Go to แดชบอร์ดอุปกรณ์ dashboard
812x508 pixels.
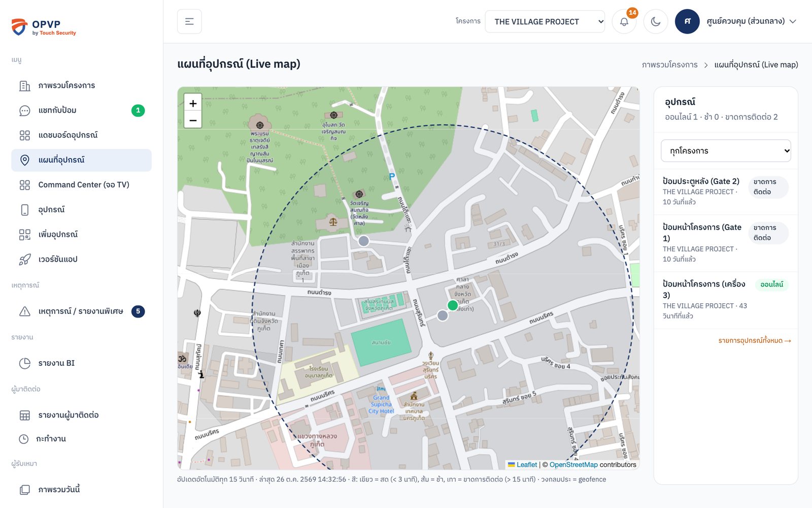tap(81, 135)
